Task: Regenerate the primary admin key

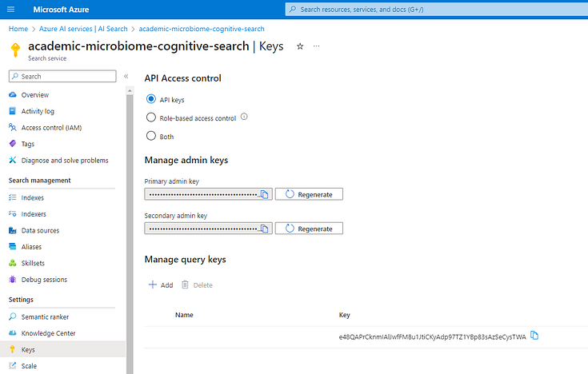Action: [309, 194]
